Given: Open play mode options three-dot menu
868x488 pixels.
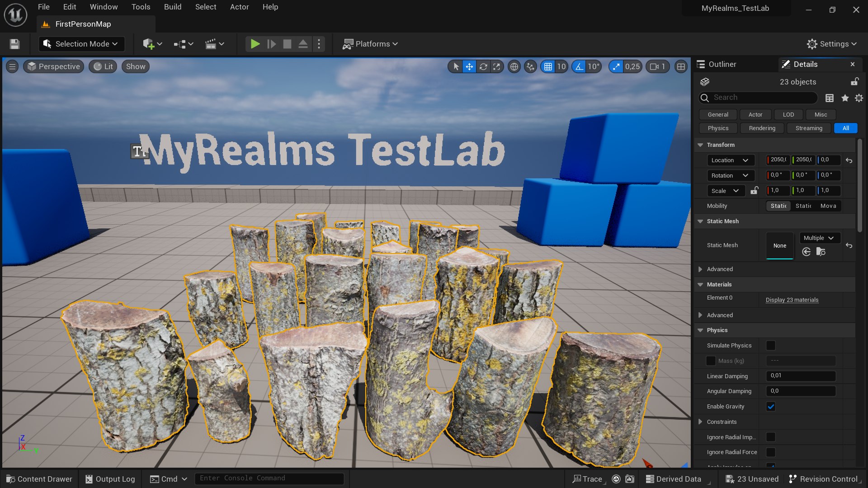Looking at the screenshot, I should pyautogui.click(x=319, y=44).
